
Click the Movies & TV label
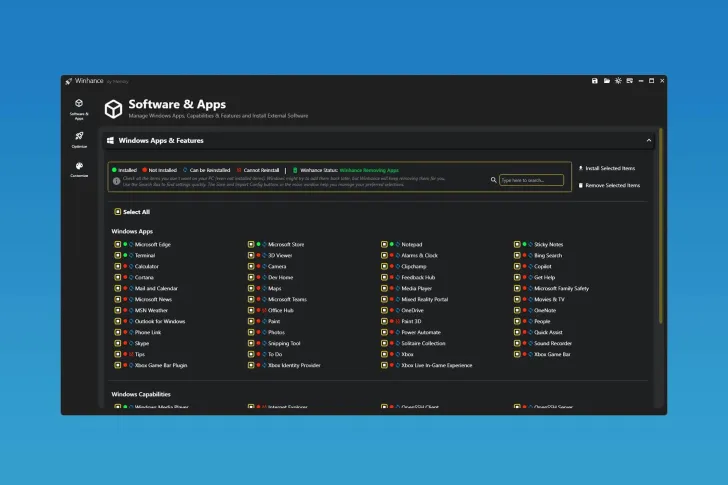549,299
